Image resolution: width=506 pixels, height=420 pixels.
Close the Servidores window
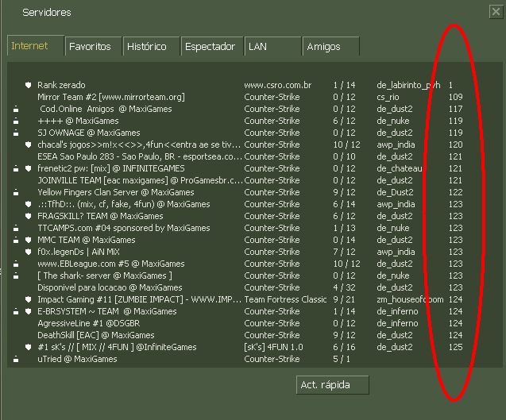click(496, 12)
